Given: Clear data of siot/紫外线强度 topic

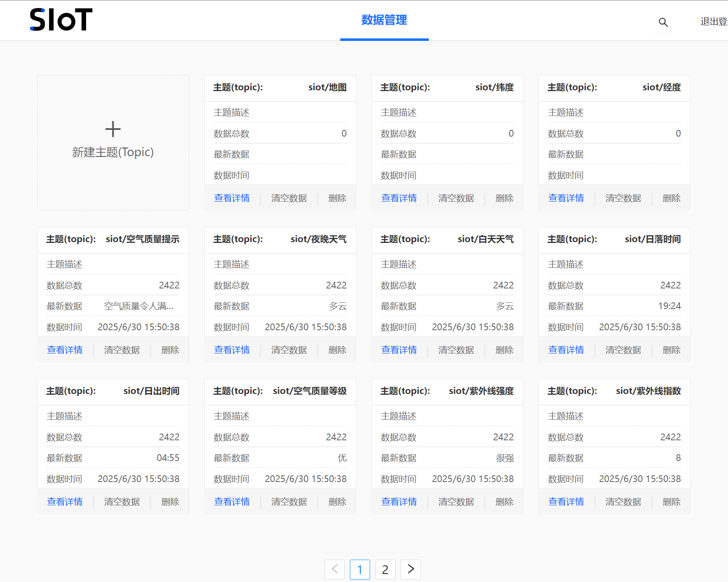Looking at the screenshot, I should tap(456, 501).
